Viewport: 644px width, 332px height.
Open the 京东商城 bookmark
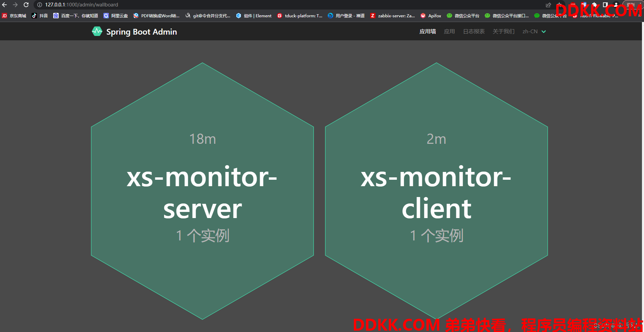[14, 16]
